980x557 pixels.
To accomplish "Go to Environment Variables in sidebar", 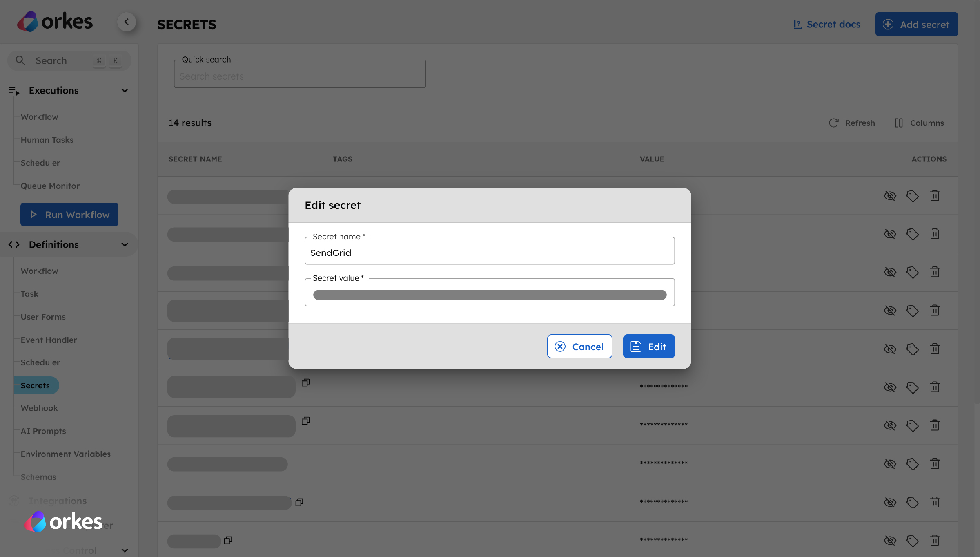I will point(65,454).
